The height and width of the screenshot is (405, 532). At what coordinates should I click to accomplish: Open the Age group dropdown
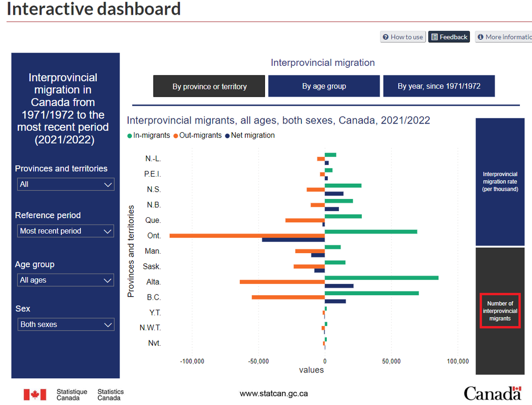click(x=65, y=280)
